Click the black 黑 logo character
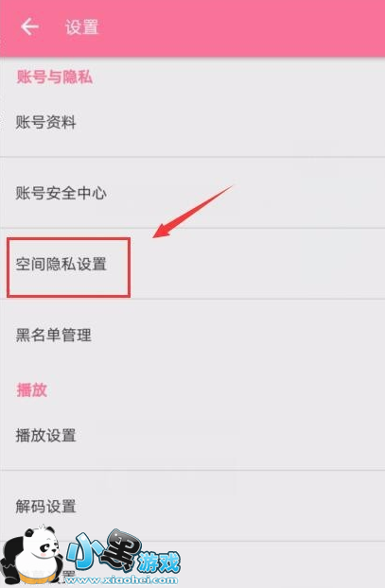385x588 pixels. tap(122, 549)
